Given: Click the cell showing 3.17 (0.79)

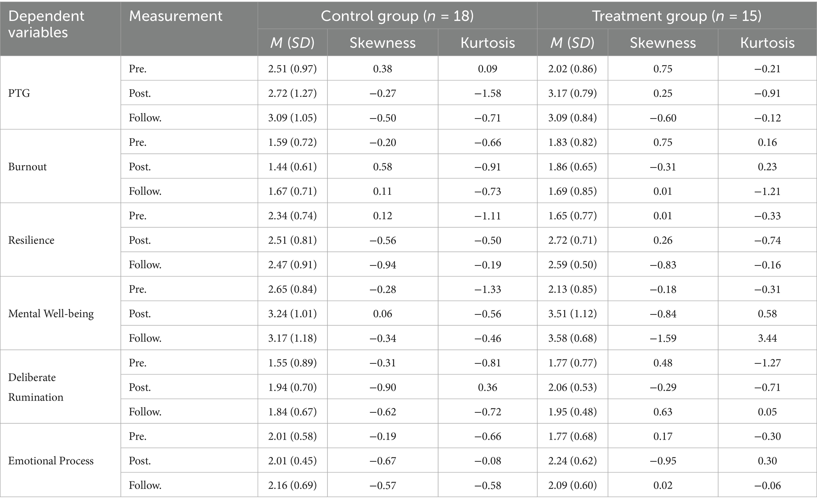Looking at the screenshot, I should (x=572, y=93).
